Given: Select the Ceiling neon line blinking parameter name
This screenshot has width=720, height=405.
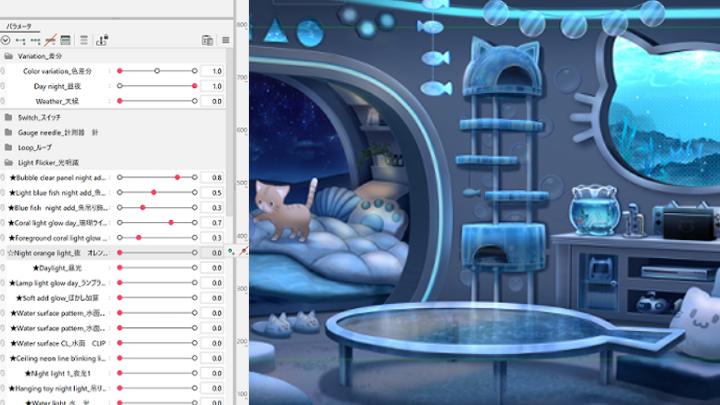Looking at the screenshot, I should point(57,358).
